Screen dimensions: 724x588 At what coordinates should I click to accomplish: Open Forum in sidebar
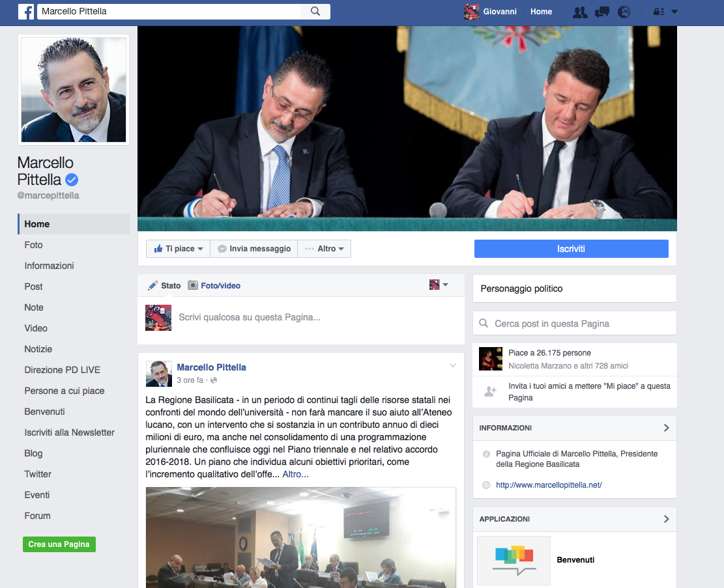(37, 516)
